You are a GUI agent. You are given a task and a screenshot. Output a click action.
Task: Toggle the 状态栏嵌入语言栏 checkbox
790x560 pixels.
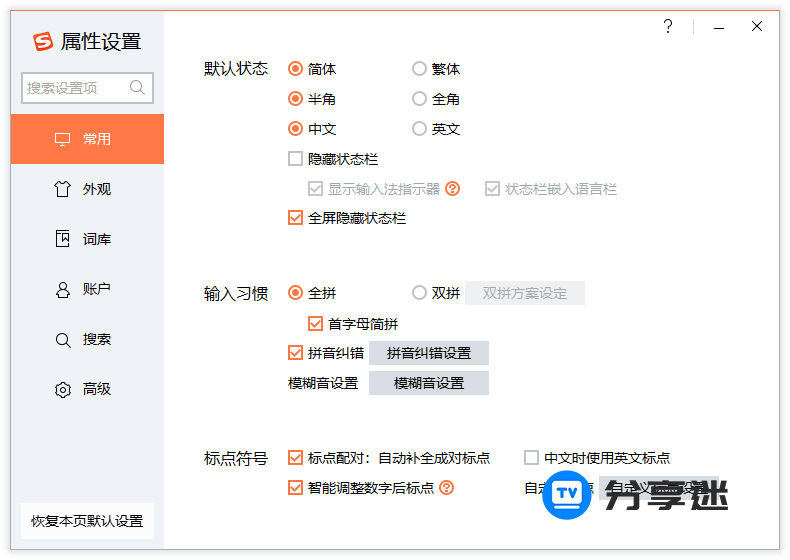[x=492, y=189]
